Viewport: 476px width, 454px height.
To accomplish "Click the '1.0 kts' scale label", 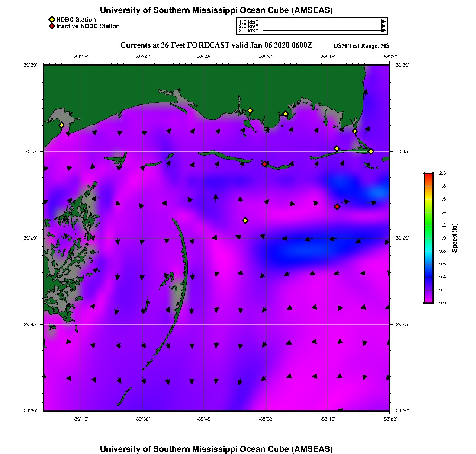I will [x=248, y=22].
